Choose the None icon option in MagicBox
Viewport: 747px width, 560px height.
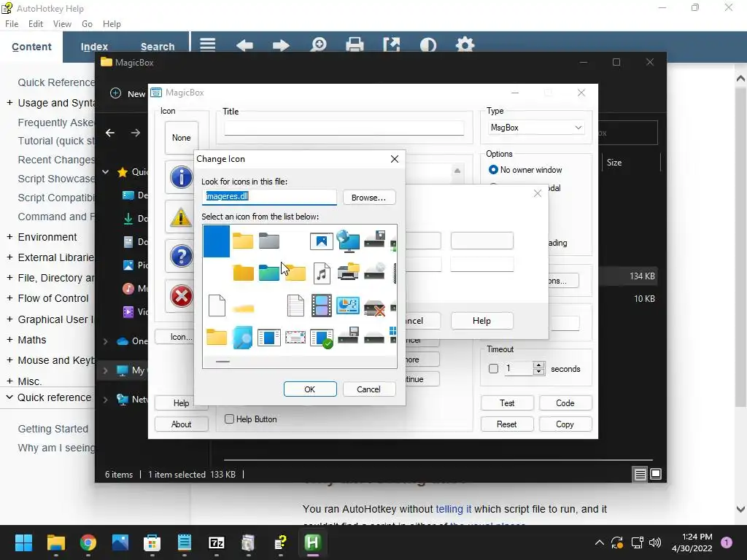181,138
